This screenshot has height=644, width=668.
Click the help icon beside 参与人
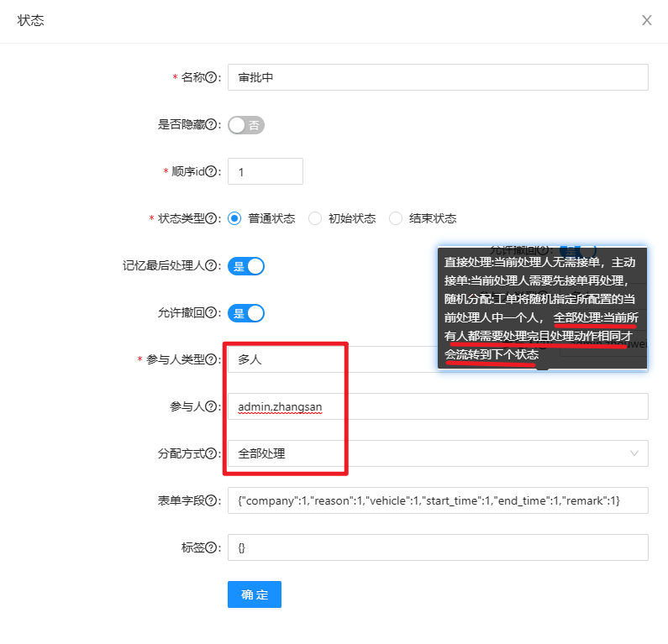pyautogui.click(x=211, y=407)
